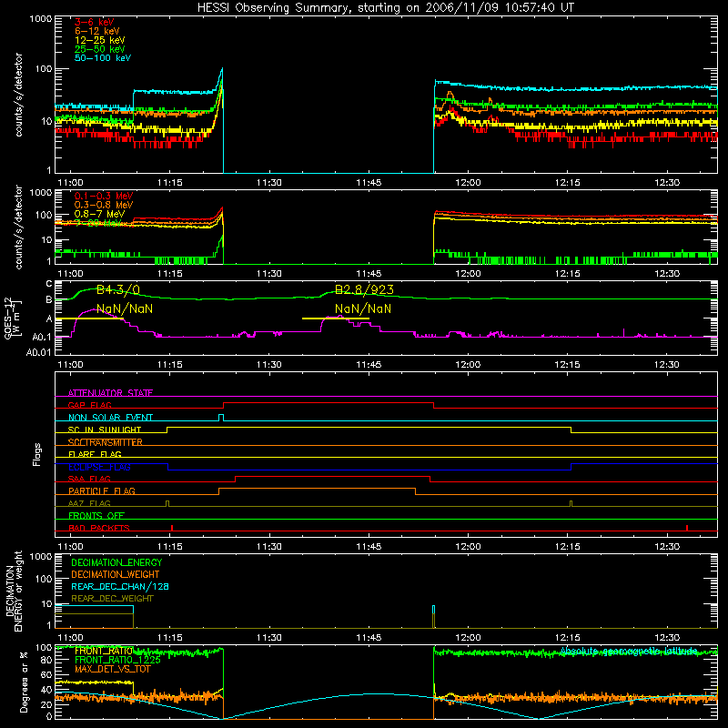Viewport: 728px width, 728px height.
Task: Click the DECIMATION_ENERGY legend label
Action: point(116,562)
